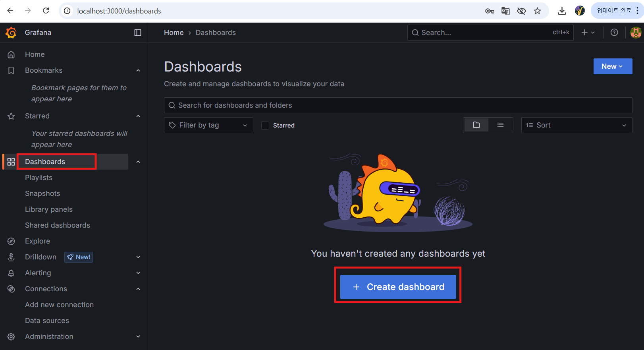Click the Drilldown icon in sidebar
The height and width of the screenshot is (350, 644).
pyautogui.click(x=11, y=257)
